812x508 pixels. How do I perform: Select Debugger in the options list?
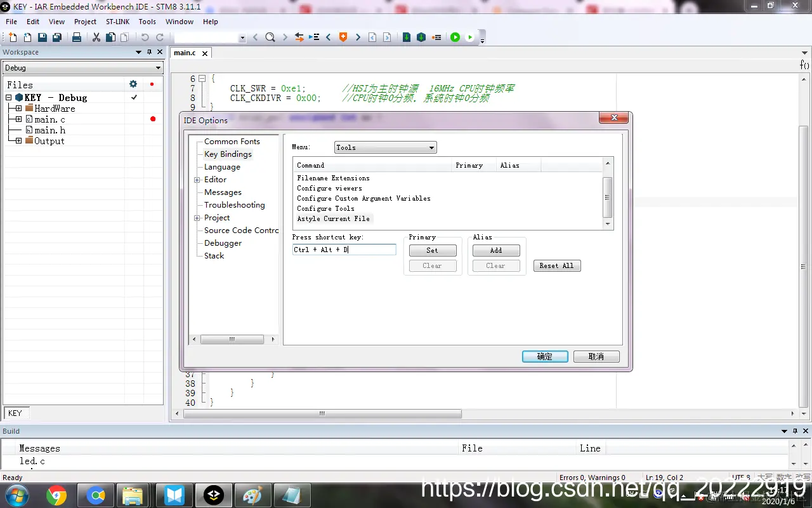[223, 243]
